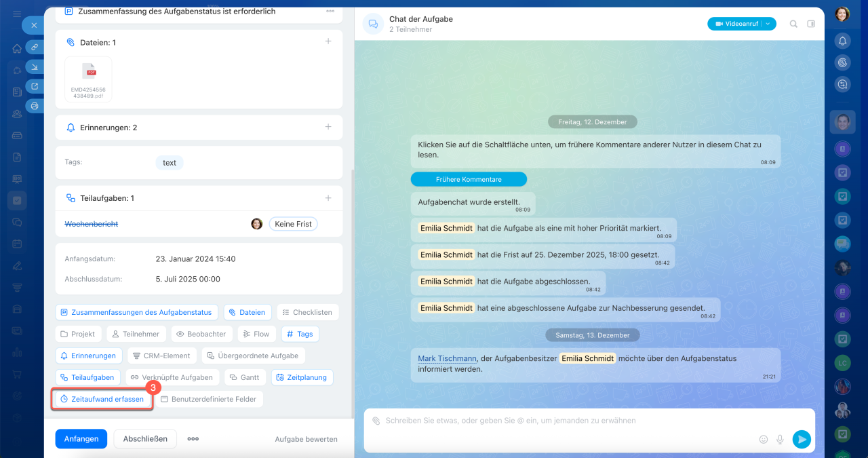Open the three-dots menu next to Abschließen
This screenshot has width=868, height=458.
point(193,439)
